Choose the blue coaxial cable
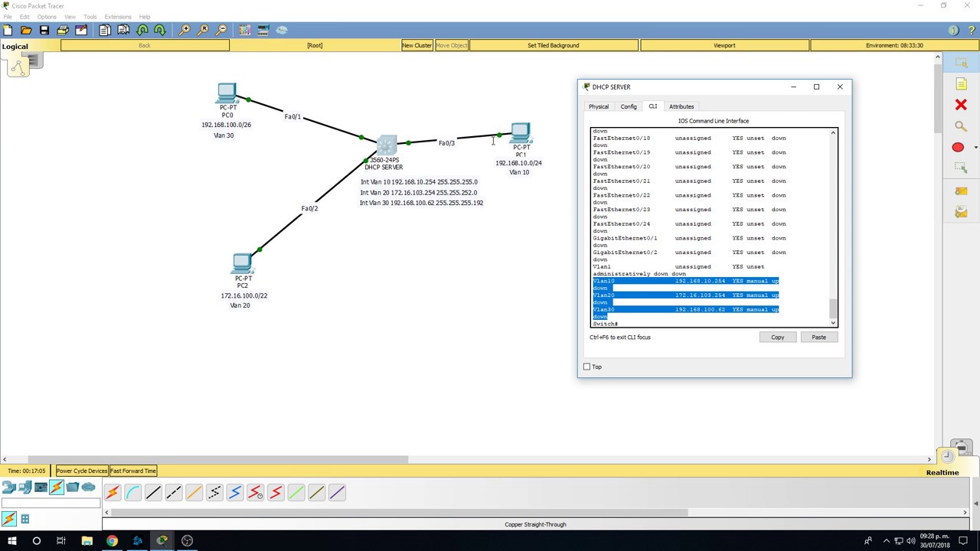 [235, 493]
